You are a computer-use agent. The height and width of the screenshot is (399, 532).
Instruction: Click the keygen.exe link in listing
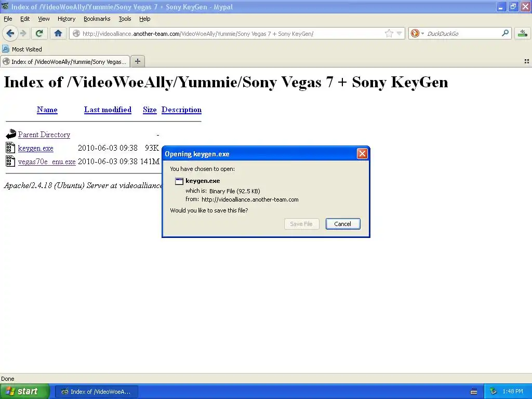tap(36, 148)
